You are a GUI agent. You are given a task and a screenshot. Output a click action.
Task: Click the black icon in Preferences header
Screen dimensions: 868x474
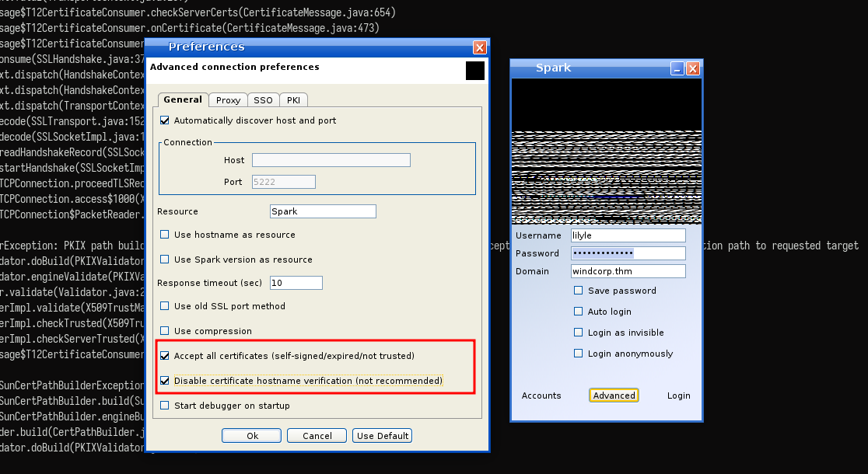point(475,70)
